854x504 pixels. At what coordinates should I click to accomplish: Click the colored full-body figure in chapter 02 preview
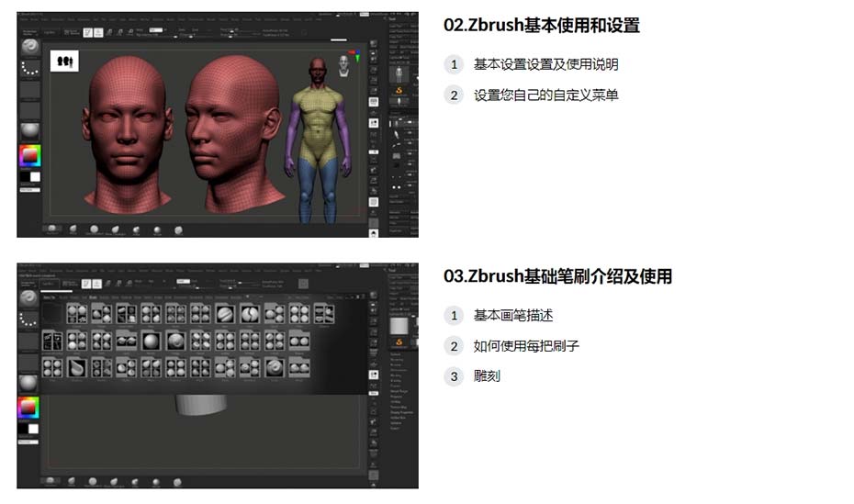tap(318, 140)
